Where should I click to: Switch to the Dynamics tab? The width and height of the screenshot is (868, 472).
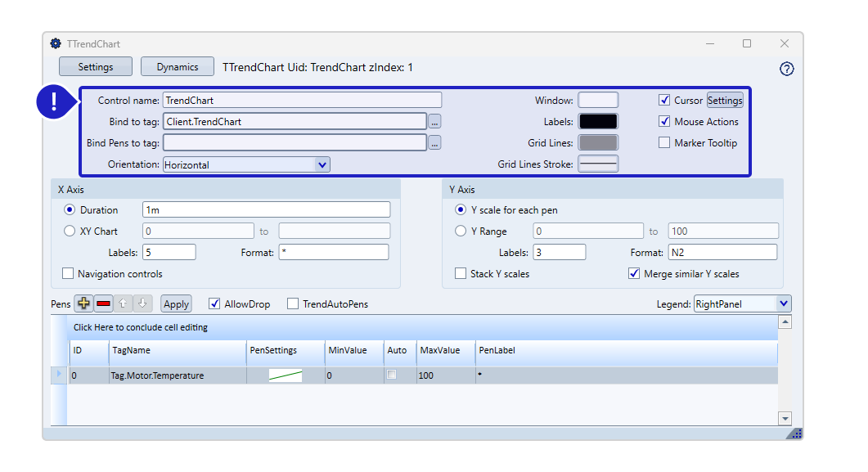coord(178,67)
